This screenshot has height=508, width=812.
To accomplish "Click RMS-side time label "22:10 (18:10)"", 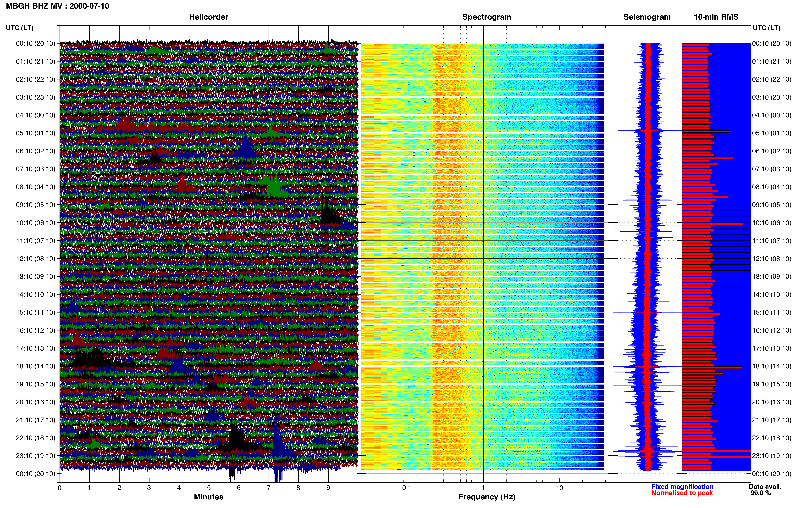I will [772, 438].
